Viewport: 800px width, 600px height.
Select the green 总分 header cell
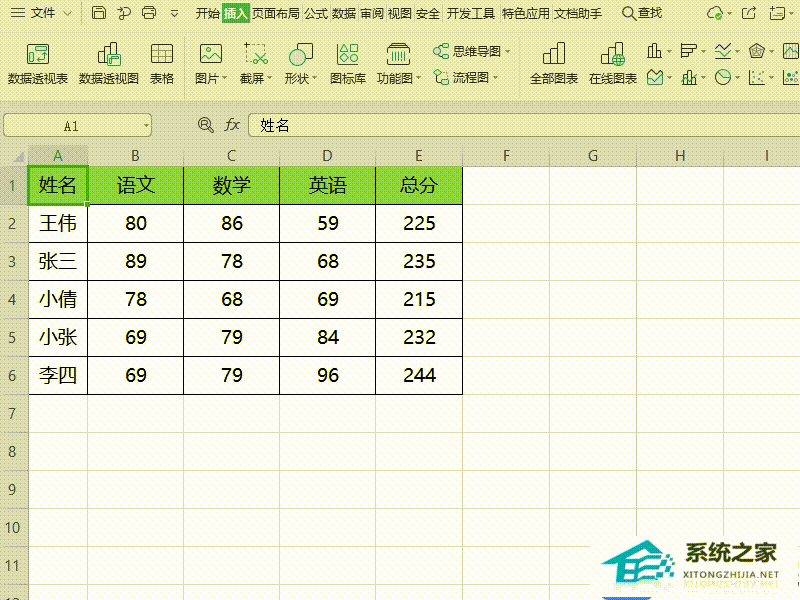[419, 185]
